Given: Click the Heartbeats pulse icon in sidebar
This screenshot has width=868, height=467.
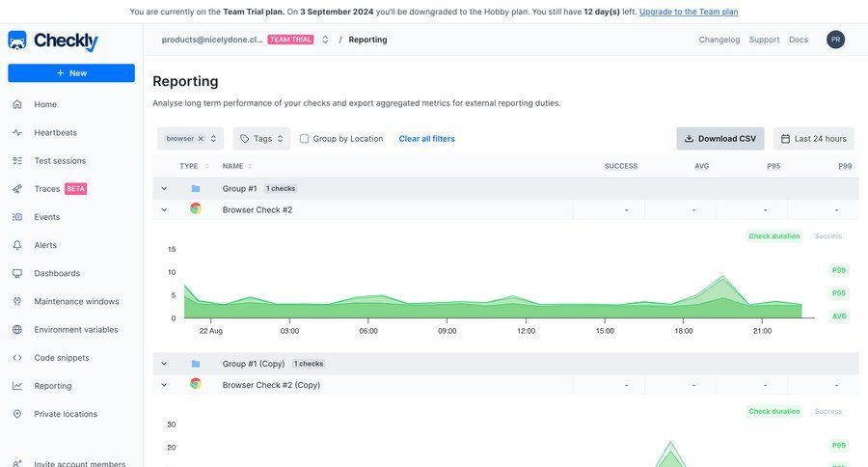Looking at the screenshot, I should (17, 132).
